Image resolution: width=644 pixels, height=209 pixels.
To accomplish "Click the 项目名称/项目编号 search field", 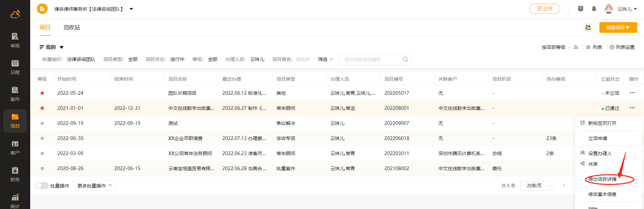I will pos(372,60).
